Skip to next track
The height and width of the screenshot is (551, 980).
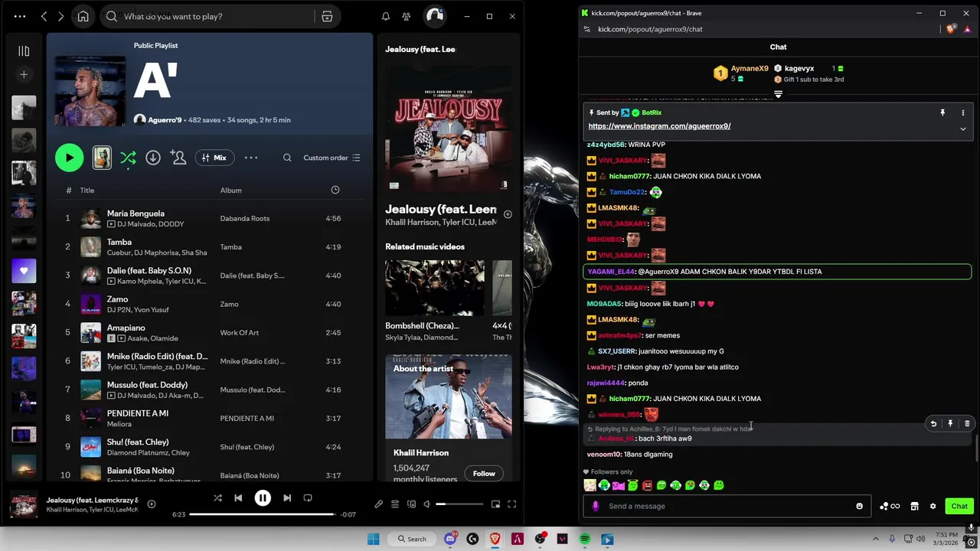[287, 498]
